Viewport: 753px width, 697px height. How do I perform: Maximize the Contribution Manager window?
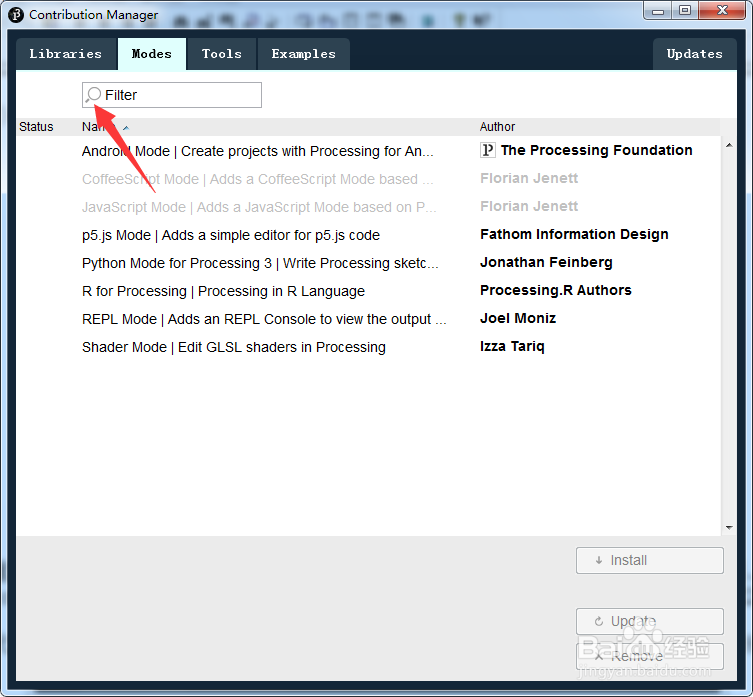pos(685,11)
